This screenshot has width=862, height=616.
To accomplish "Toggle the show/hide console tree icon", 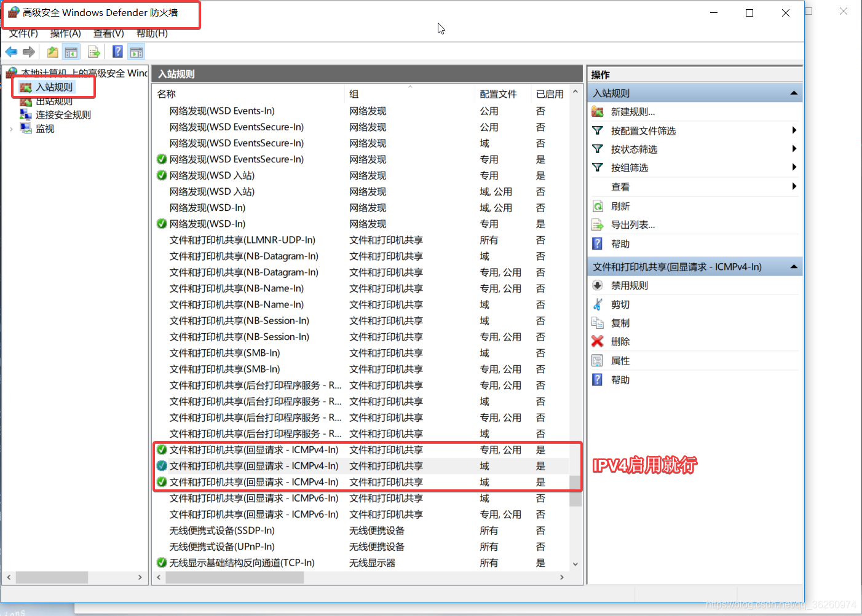I will 71,52.
